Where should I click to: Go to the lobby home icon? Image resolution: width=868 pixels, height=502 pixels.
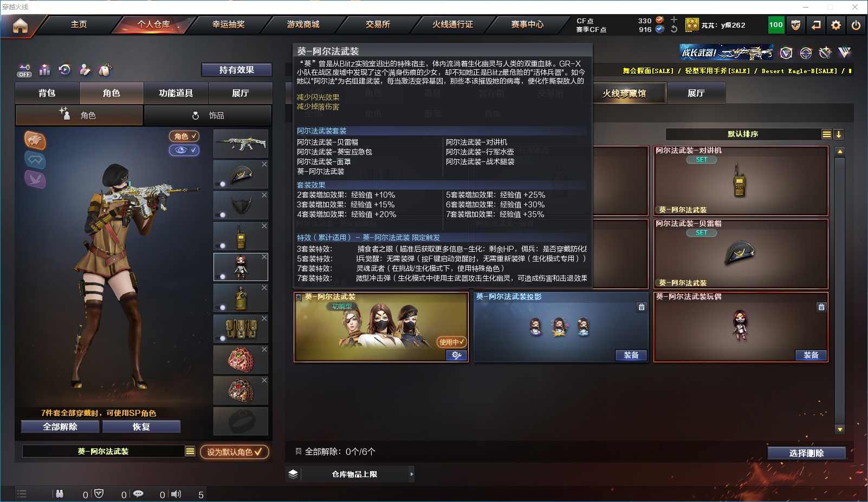pos(20,25)
